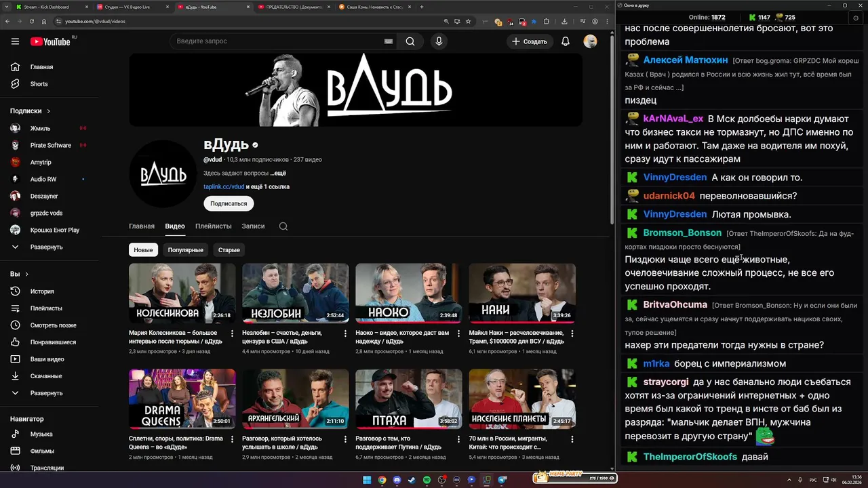The image size is (868, 488).
Task: Select the Новые filter chip
Action: (x=143, y=250)
